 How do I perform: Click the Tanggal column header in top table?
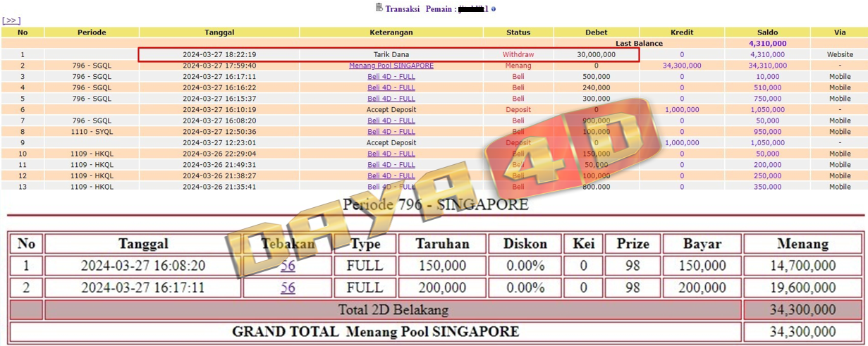point(219,32)
